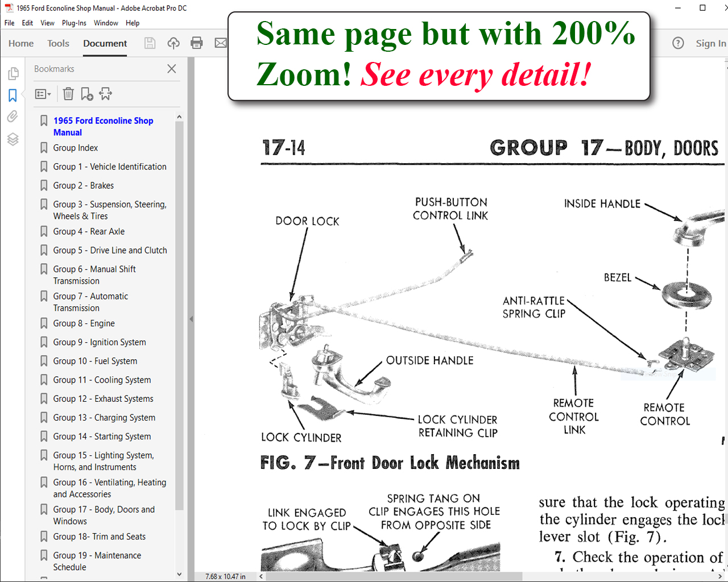Click the 7.68 x 10.47 in page size
Screen dimensions: 728x582
pyautogui.click(x=225, y=576)
